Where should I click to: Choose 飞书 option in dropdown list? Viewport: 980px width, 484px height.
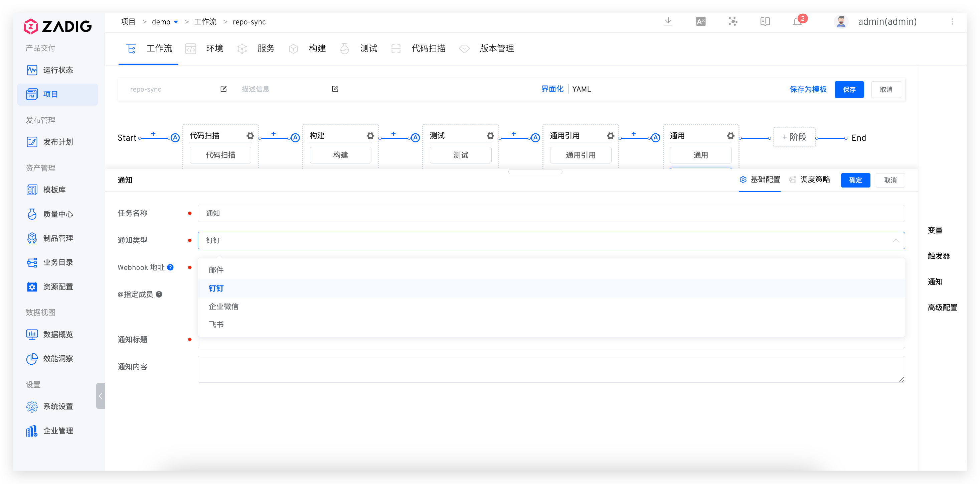216,325
